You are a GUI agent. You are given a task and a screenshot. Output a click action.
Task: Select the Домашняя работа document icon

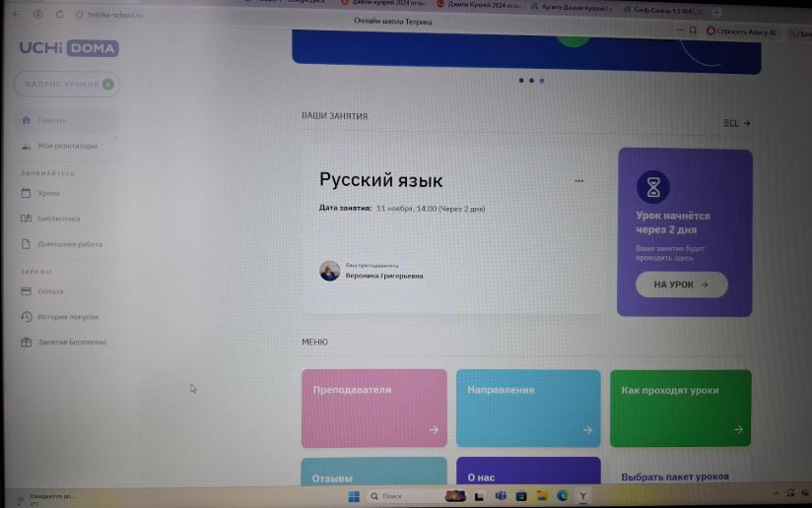click(x=27, y=244)
